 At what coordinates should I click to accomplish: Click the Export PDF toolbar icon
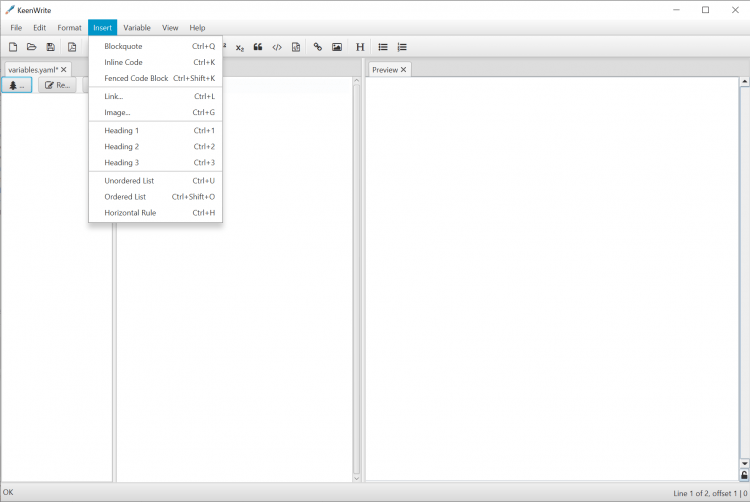pos(72,47)
